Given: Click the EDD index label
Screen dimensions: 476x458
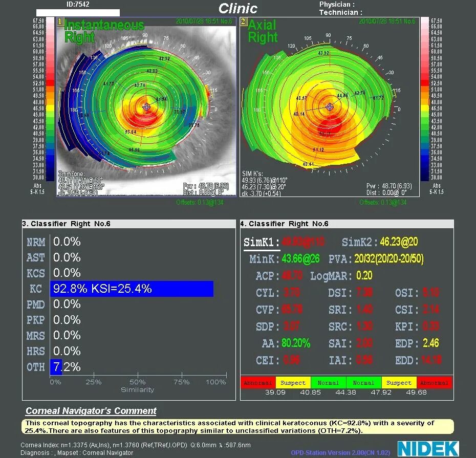Looking at the screenshot, I should [407, 361].
